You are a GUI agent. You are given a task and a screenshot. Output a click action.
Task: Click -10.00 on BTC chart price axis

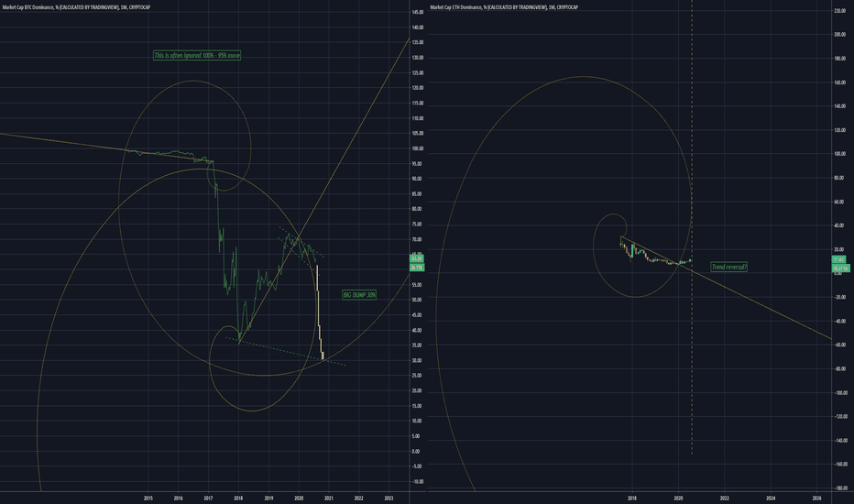pos(417,482)
